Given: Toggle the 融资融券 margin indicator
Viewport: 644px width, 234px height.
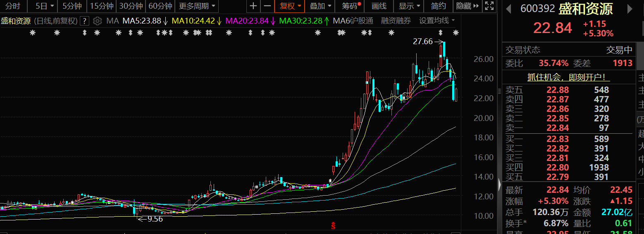Looking at the screenshot, I should point(396,21).
